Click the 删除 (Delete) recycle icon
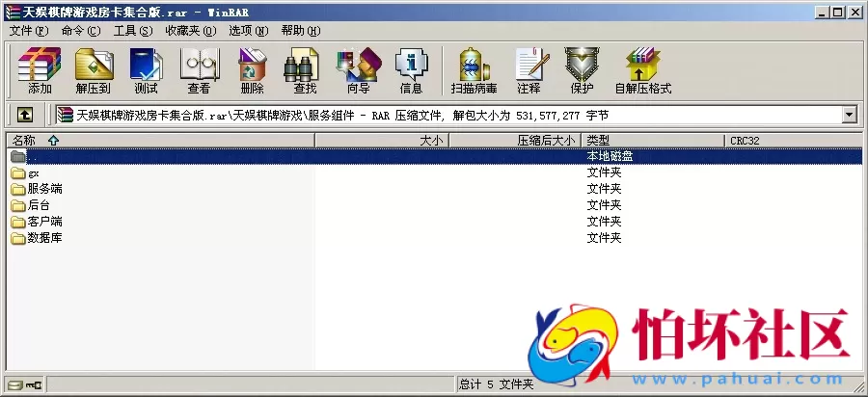The height and width of the screenshot is (397, 868). pyautogui.click(x=252, y=70)
